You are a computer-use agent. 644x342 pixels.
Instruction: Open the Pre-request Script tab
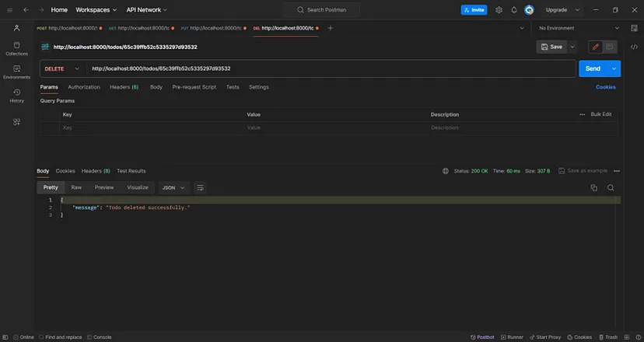194,87
